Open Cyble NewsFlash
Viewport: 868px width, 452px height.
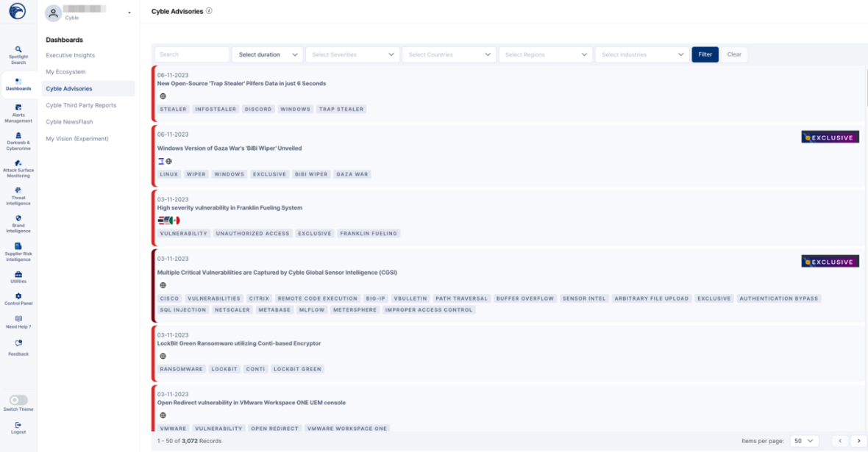click(x=69, y=122)
